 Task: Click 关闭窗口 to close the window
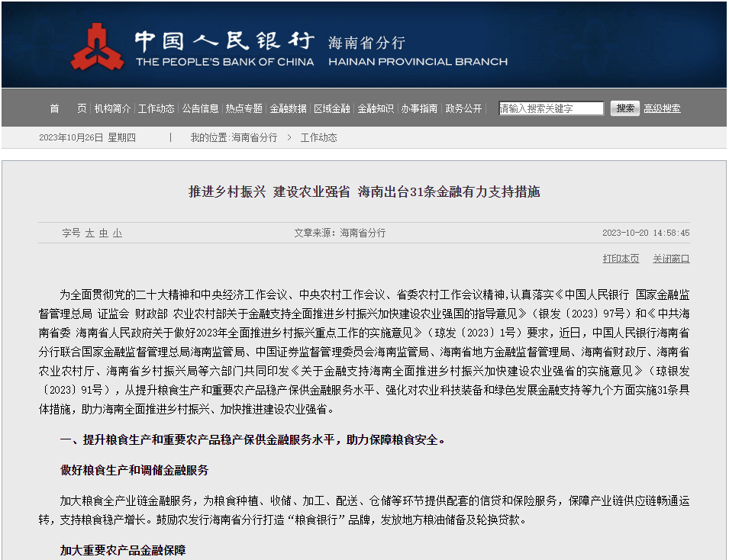click(x=671, y=259)
